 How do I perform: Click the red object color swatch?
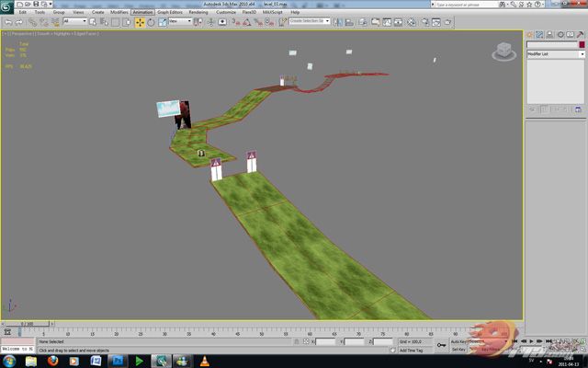point(581,44)
